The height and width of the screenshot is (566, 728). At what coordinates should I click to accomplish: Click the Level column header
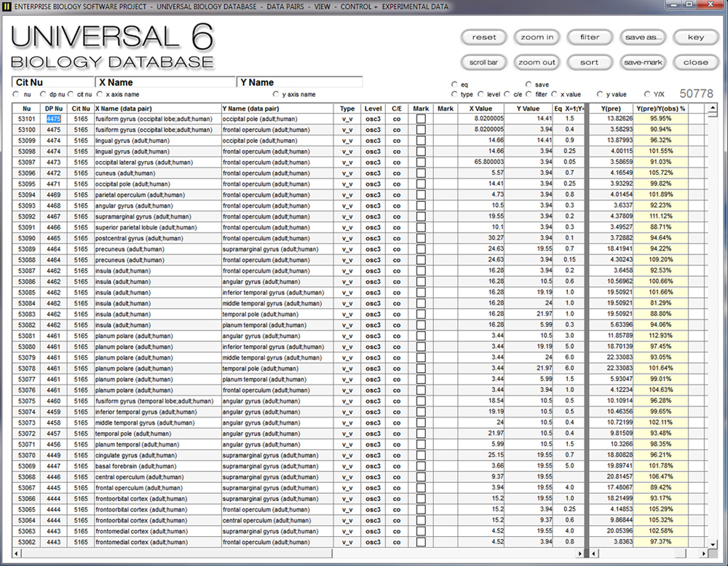pyautogui.click(x=373, y=109)
